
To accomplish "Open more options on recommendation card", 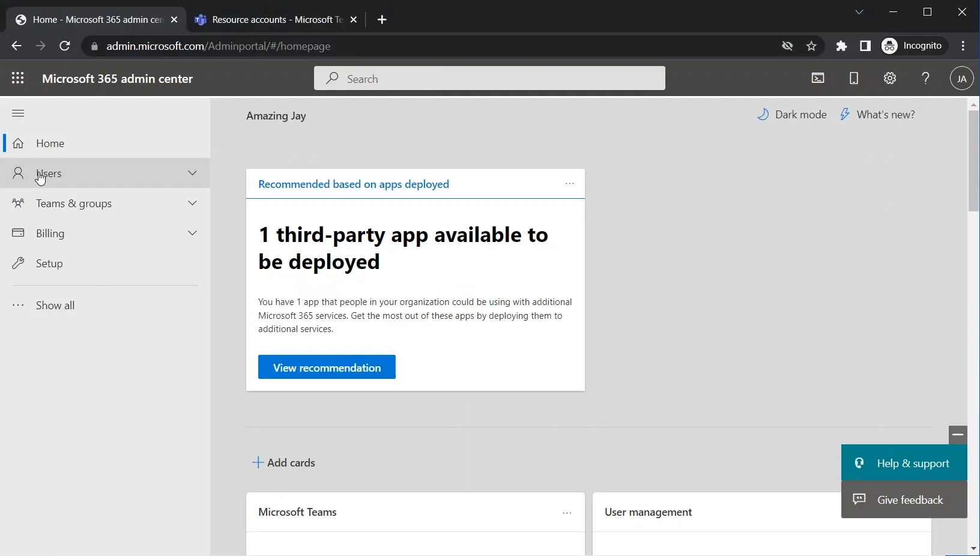I will point(569,184).
